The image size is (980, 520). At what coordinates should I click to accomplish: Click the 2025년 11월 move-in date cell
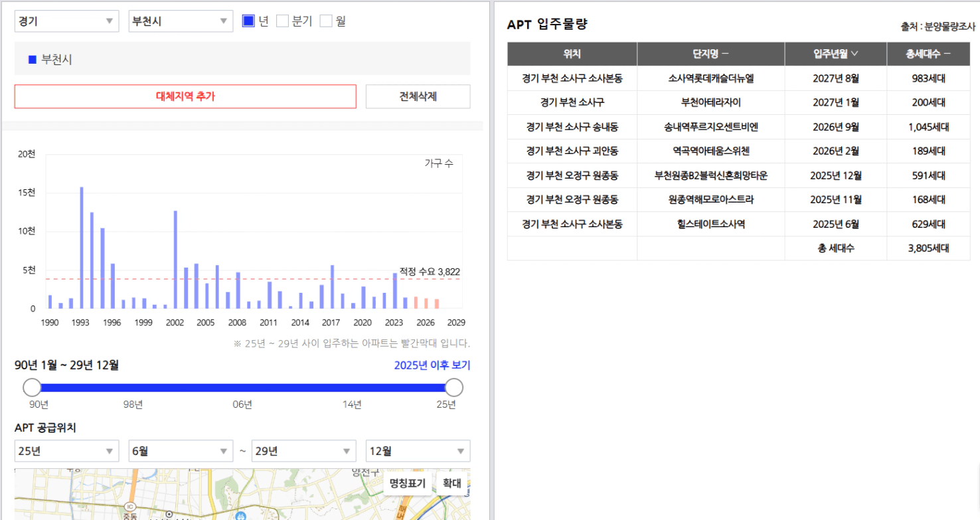tap(836, 200)
